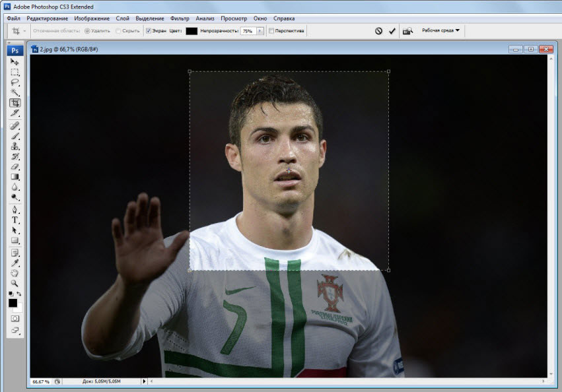Choose the Удалить radio option

pos(87,31)
